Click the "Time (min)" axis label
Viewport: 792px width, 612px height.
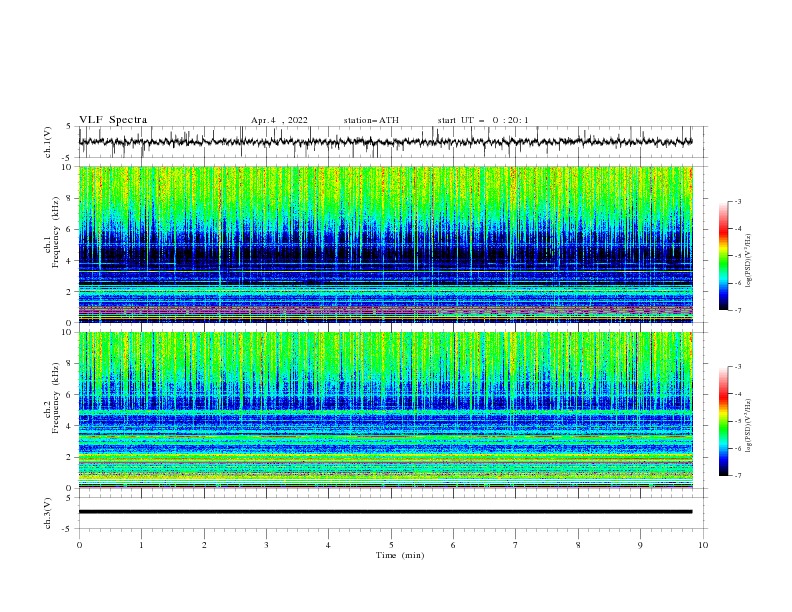[400, 555]
